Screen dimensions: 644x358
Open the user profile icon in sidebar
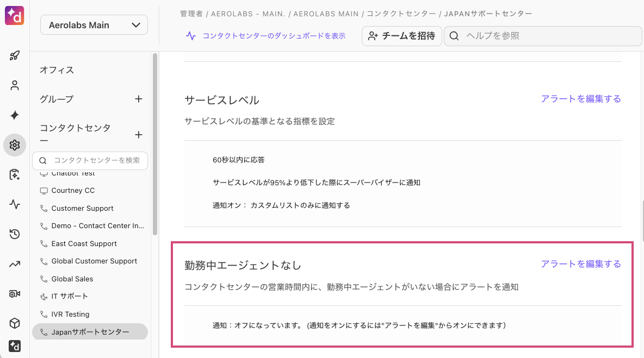click(15, 85)
